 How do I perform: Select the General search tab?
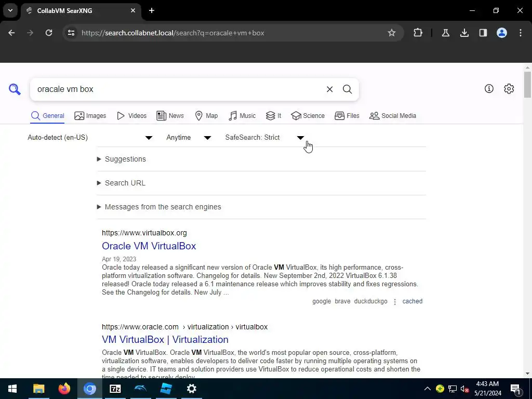click(47, 116)
